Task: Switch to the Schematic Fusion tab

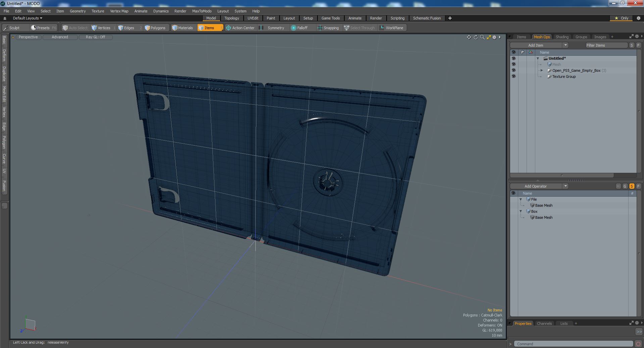Action: (427, 18)
